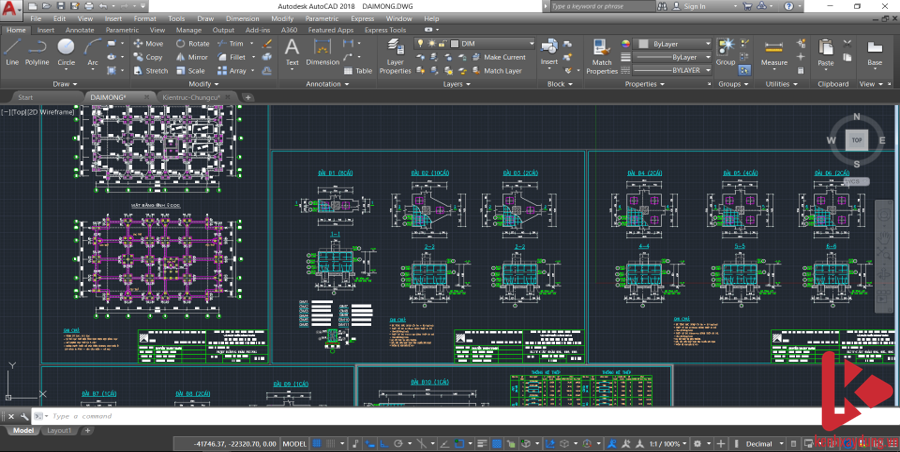900x452 pixels.
Task: Select the Line drawing tool
Action: point(12,51)
